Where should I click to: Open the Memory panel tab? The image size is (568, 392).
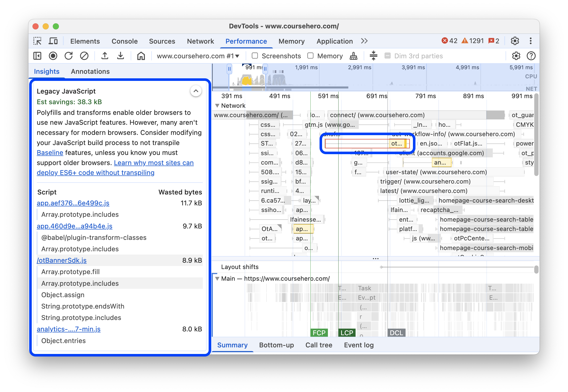point(291,41)
